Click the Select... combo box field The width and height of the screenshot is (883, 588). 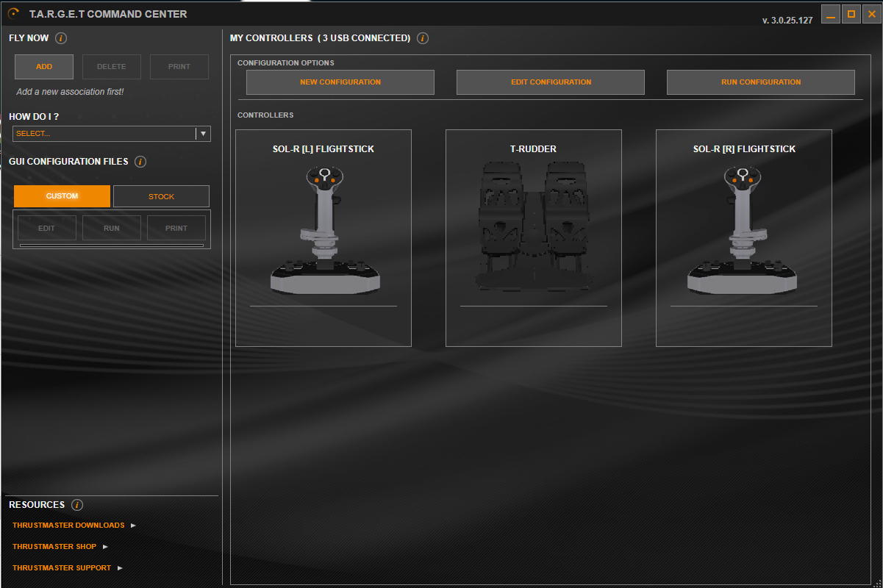(104, 134)
